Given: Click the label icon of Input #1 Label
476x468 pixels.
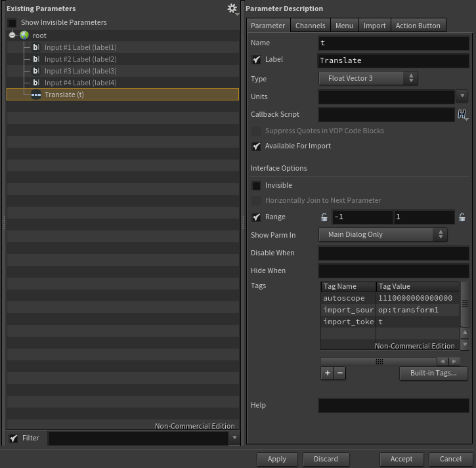Looking at the screenshot, I should 36,47.
